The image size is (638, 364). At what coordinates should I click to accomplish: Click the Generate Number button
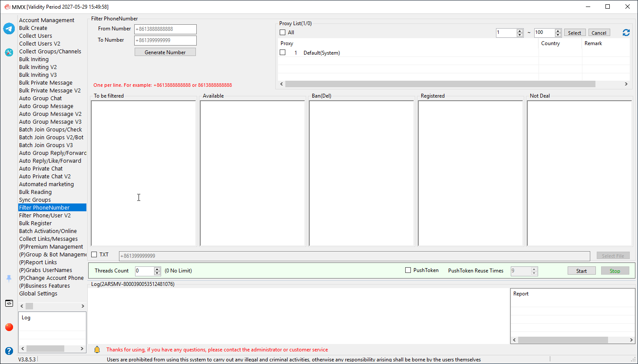165,52
